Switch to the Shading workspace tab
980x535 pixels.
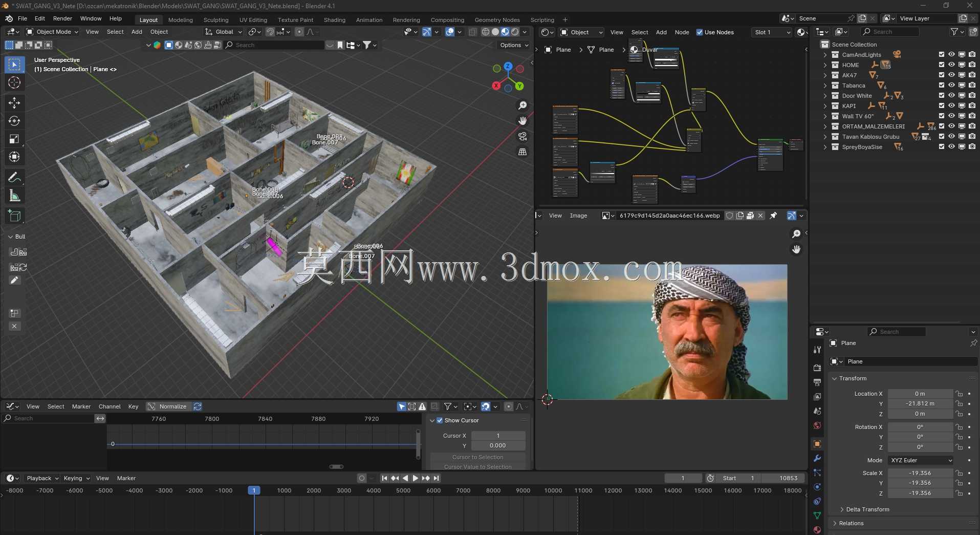click(x=334, y=20)
